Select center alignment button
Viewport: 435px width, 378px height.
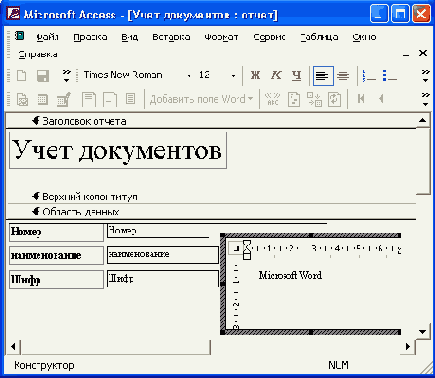tap(343, 76)
